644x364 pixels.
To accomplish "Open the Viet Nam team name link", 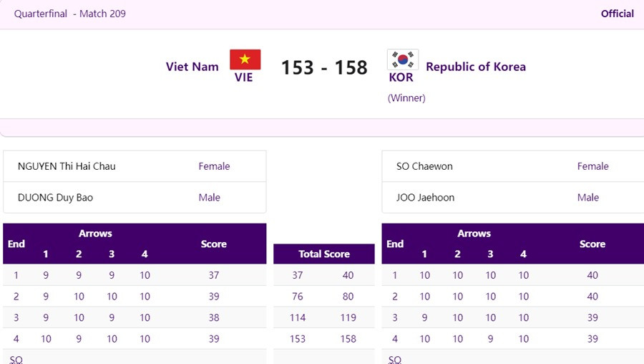I will point(192,67).
